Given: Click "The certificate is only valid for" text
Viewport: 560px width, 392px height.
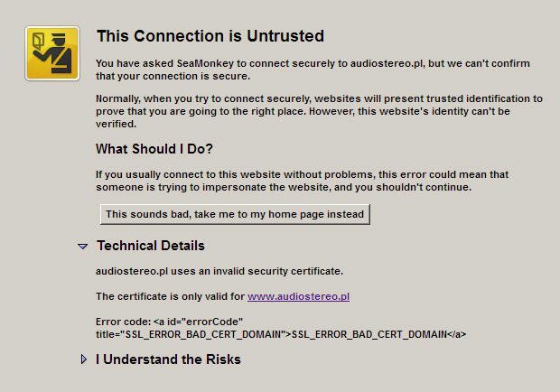Looking at the screenshot, I should [x=170, y=296].
